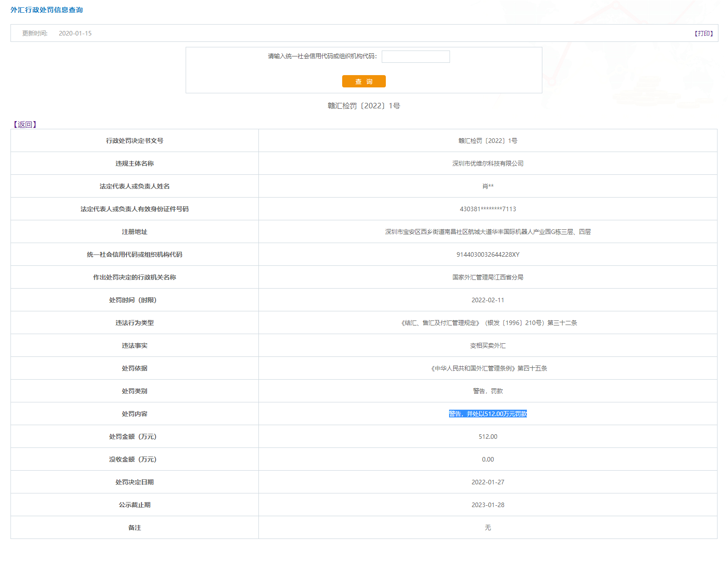Click label 法定代表人或负责人有效身份证件号码

coord(135,209)
